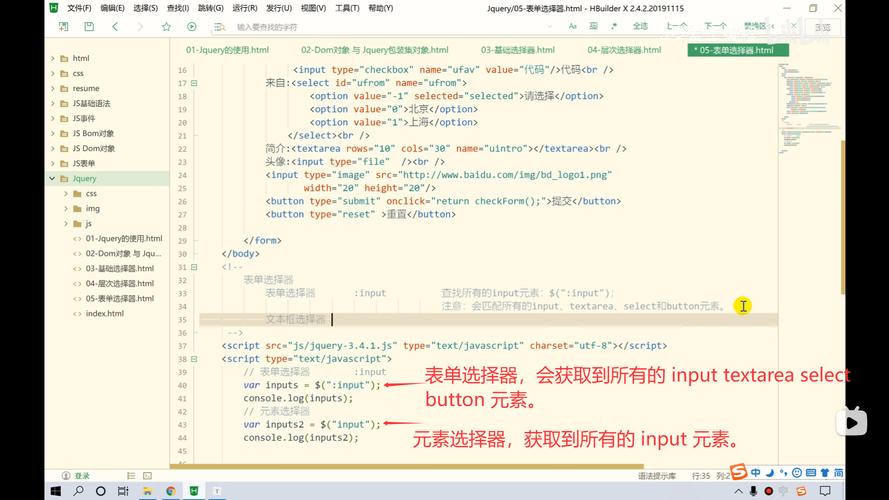Open 05-表单选择器.html in file tree
The width and height of the screenshot is (889, 500).
120,299
